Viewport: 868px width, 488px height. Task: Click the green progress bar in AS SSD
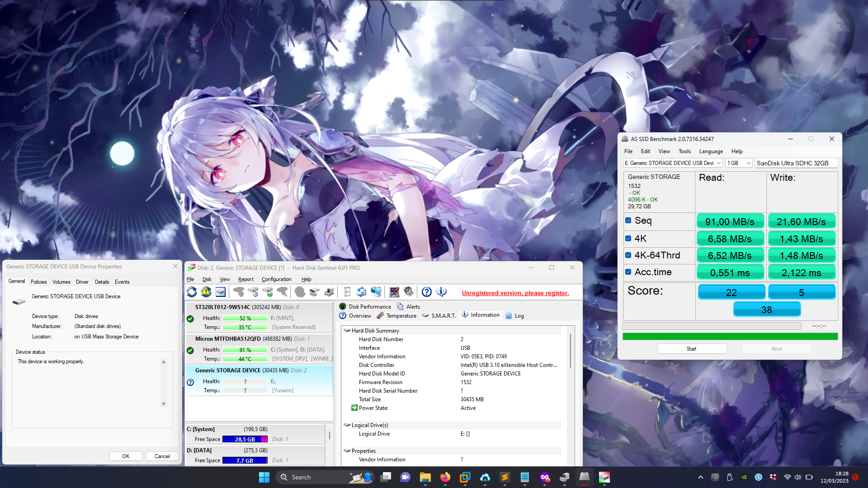pos(730,337)
